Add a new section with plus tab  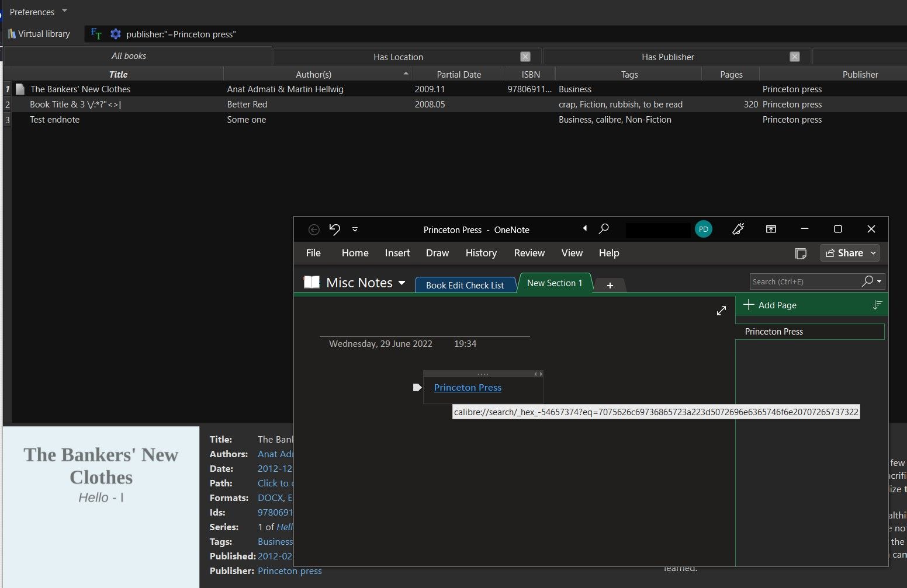[x=610, y=286]
